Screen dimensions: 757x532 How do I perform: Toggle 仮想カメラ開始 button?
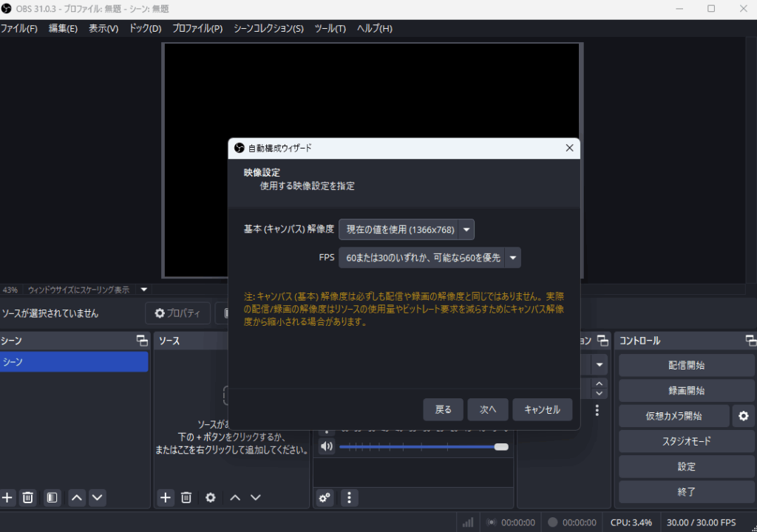[x=673, y=416]
